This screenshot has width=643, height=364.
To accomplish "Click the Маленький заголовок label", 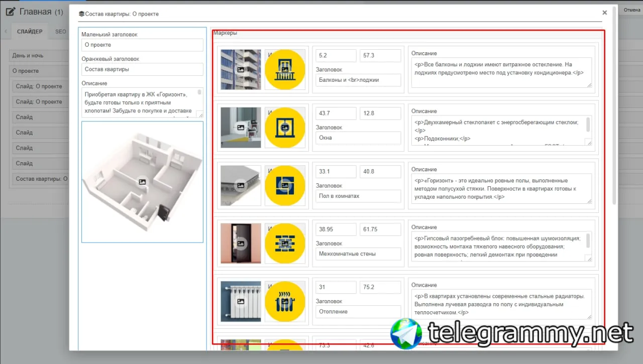I will click(x=110, y=35).
